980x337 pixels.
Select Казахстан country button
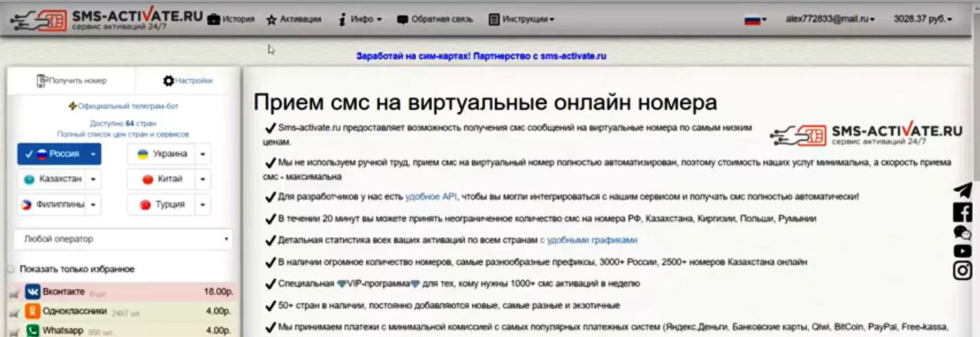(x=52, y=179)
